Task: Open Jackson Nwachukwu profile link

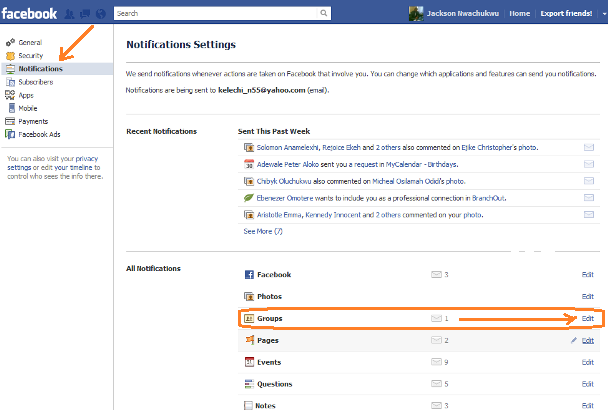Action: pyautogui.click(x=463, y=14)
